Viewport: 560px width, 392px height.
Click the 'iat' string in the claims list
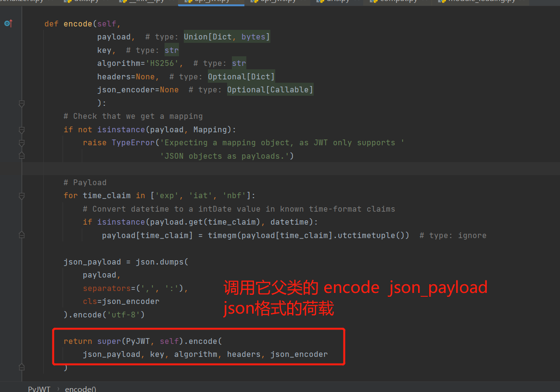(x=200, y=196)
